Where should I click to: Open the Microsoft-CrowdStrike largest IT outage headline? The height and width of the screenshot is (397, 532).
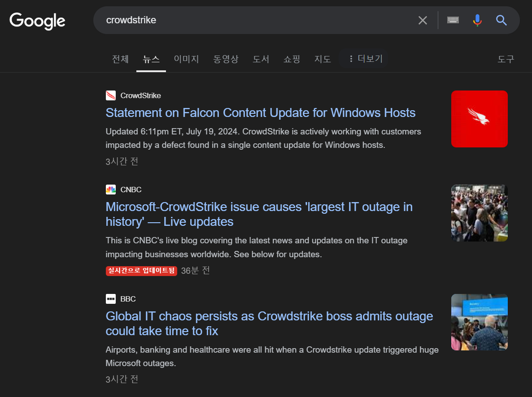(x=259, y=214)
